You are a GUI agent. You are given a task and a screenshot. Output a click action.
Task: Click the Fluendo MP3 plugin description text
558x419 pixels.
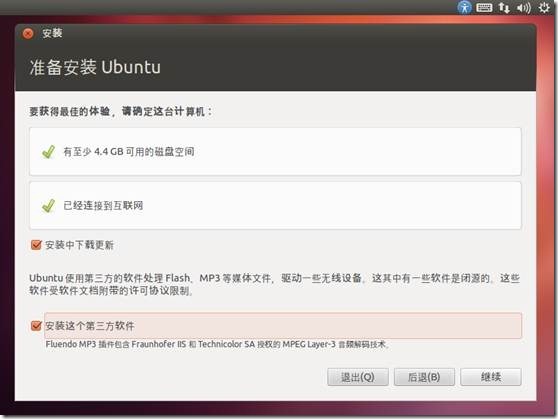click(217, 344)
